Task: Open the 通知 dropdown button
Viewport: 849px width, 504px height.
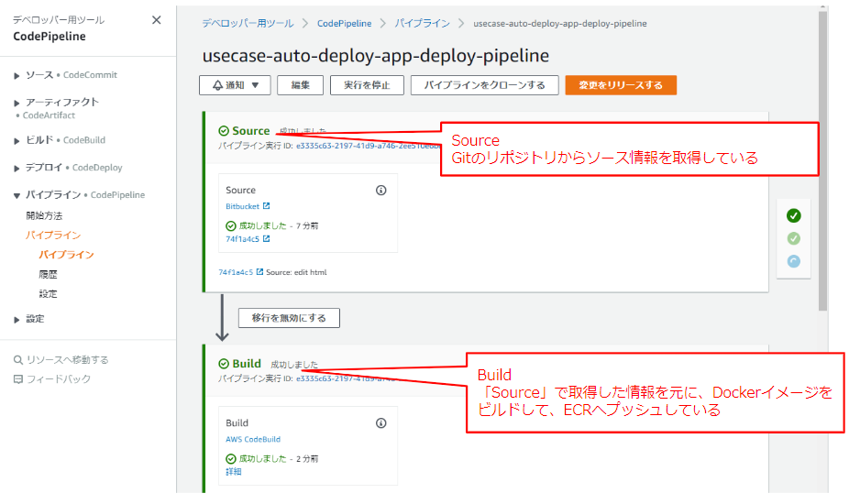Action: coord(235,85)
